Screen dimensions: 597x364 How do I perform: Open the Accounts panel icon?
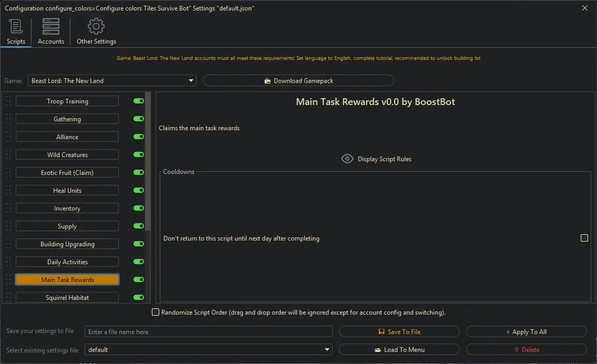[50, 26]
